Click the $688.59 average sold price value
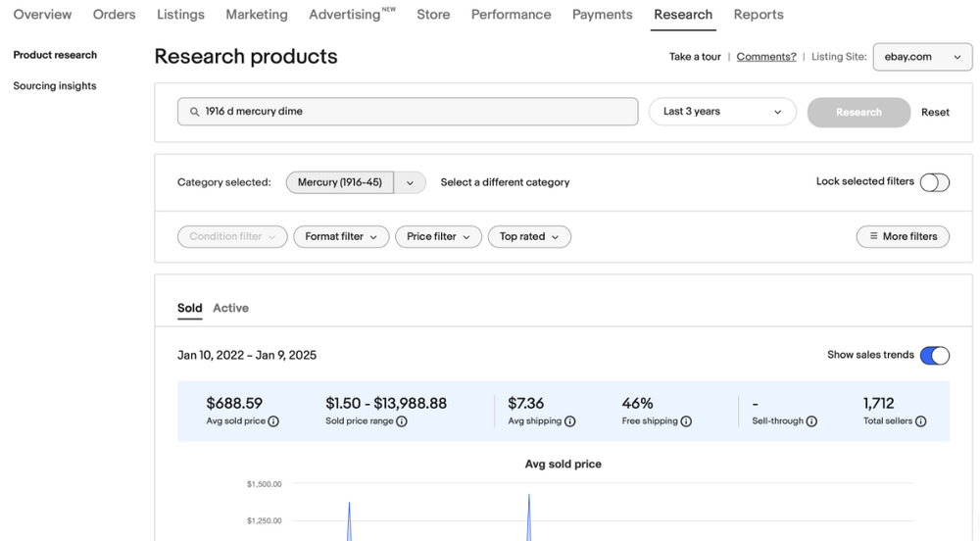This screenshot has width=980, height=541. (x=234, y=404)
